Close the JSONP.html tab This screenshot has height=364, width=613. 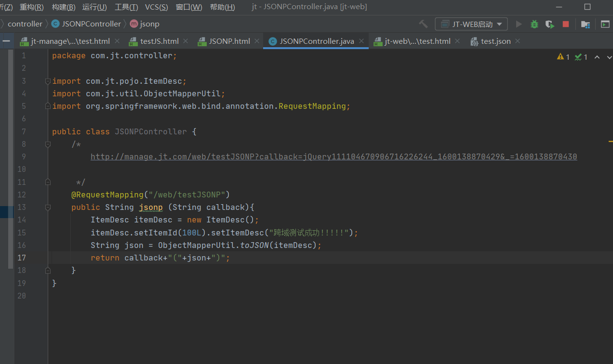pos(257,41)
